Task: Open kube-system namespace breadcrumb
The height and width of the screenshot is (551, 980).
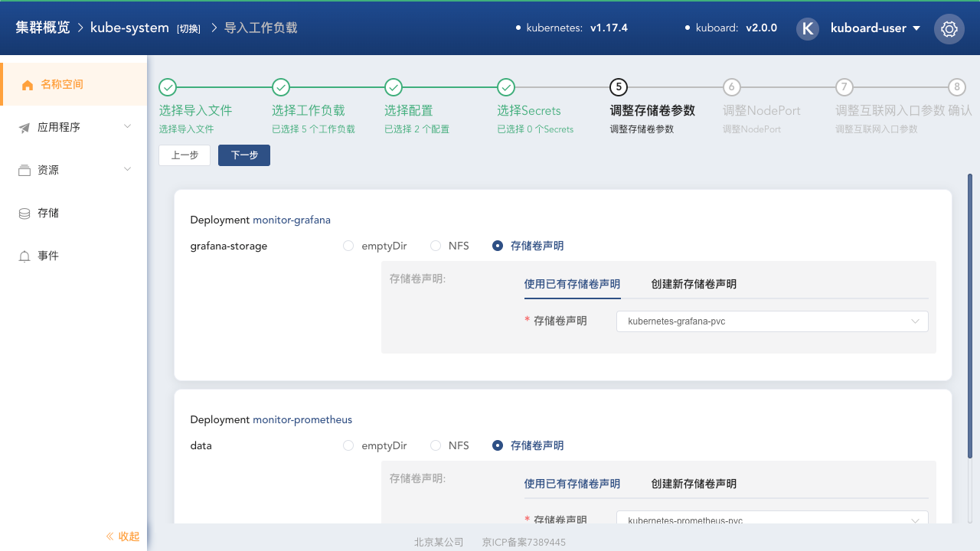Action: tap(129, 28)
